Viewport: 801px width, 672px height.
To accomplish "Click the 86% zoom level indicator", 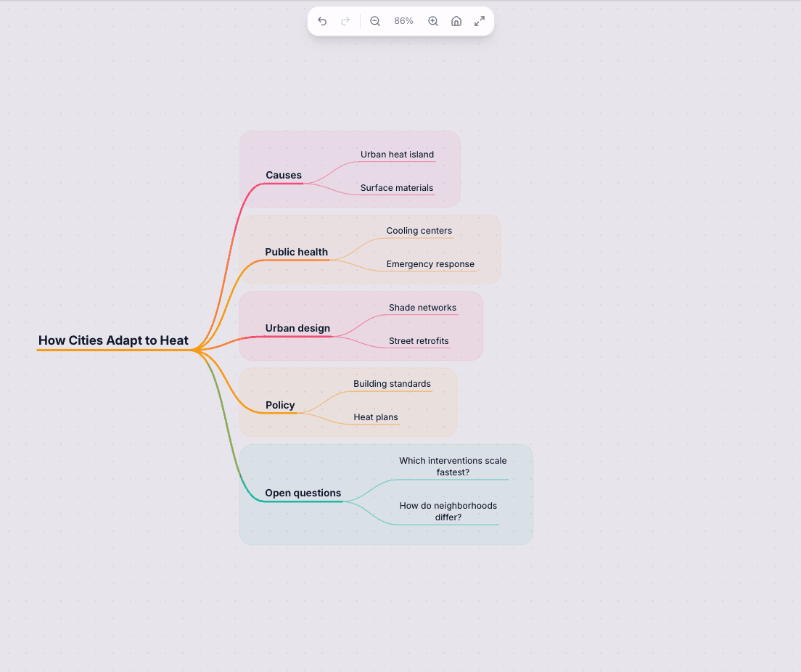I will coord(403,21).
